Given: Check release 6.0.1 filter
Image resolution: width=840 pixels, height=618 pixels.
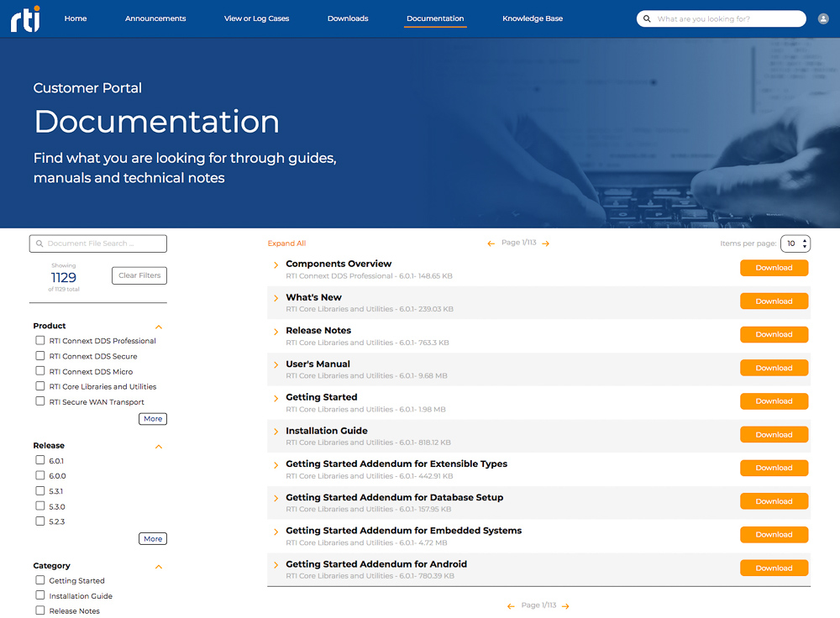Looking at the screenshot, I should (x=40, y=460).
